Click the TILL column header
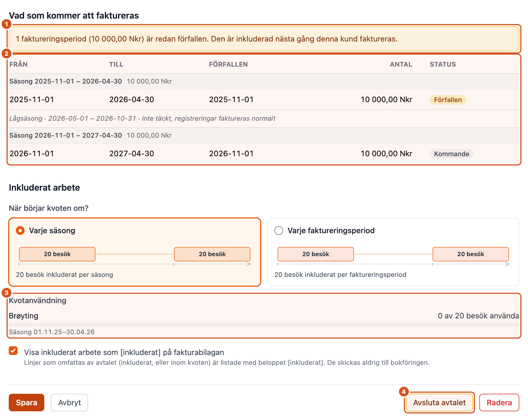The image size is (528, 420). (x=116, y=64)
